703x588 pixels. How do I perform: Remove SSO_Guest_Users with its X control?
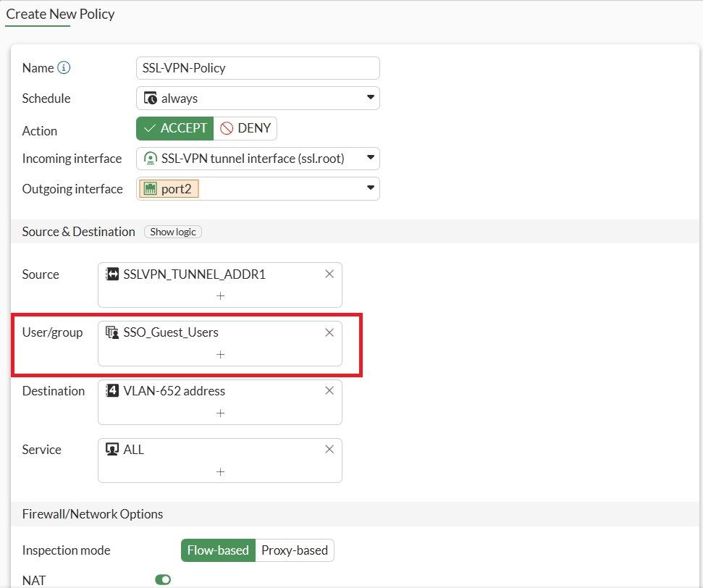[x=329, y=332]
